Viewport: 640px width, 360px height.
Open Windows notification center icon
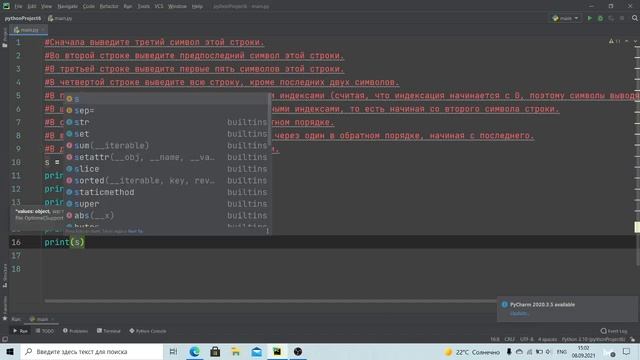point(627,351)
